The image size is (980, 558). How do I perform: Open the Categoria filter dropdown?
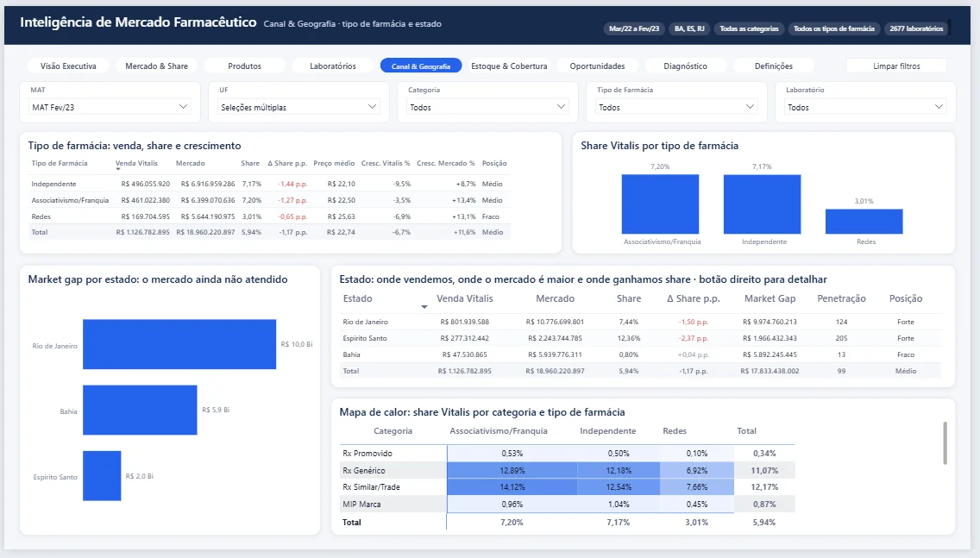click(x=487, y=107)
